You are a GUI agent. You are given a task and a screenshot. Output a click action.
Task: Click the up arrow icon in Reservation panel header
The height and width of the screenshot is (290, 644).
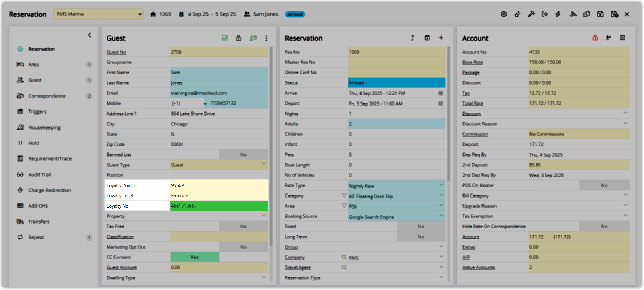pyautogui.click(x=413, y=38)
